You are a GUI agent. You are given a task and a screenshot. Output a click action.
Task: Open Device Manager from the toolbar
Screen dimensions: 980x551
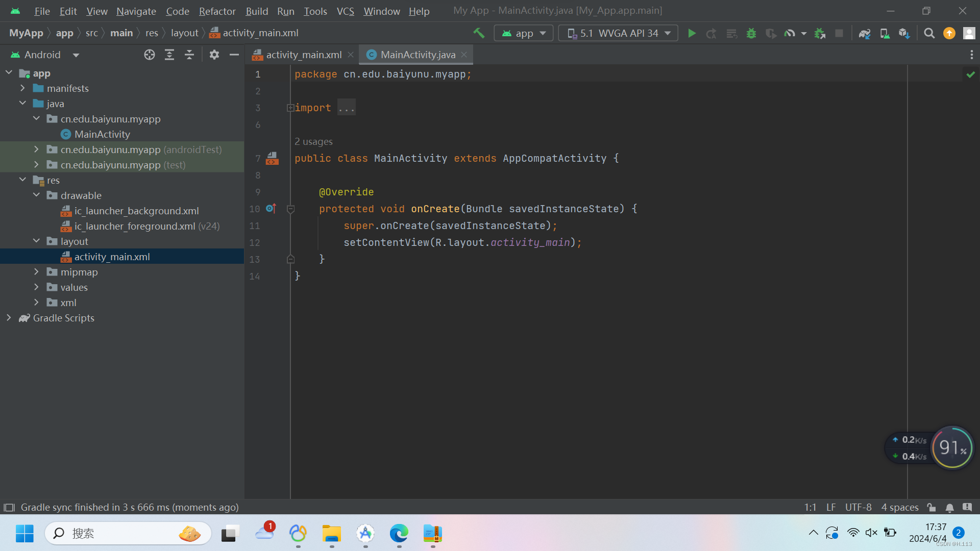click(885, 34)
